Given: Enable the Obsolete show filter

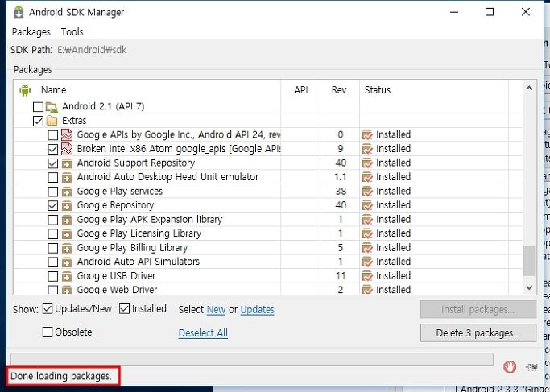Looking at the screenshot, I should click(x=48, y=332).
